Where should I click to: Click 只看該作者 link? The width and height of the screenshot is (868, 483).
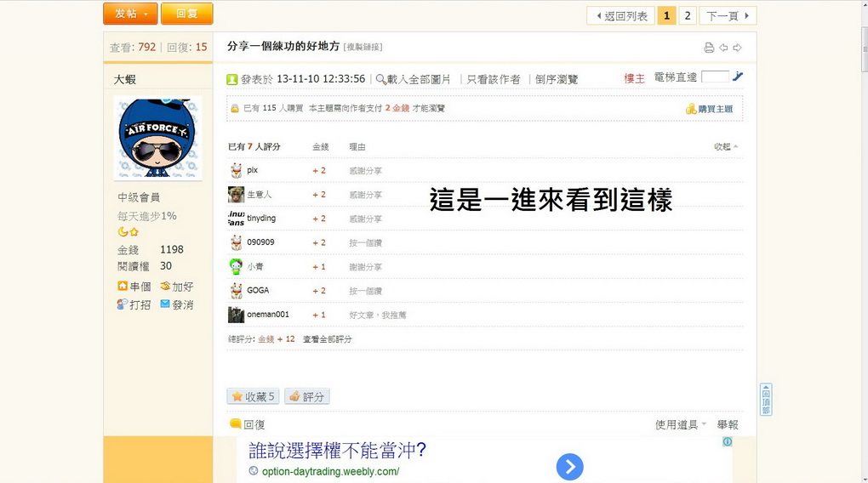pos(494,79)
